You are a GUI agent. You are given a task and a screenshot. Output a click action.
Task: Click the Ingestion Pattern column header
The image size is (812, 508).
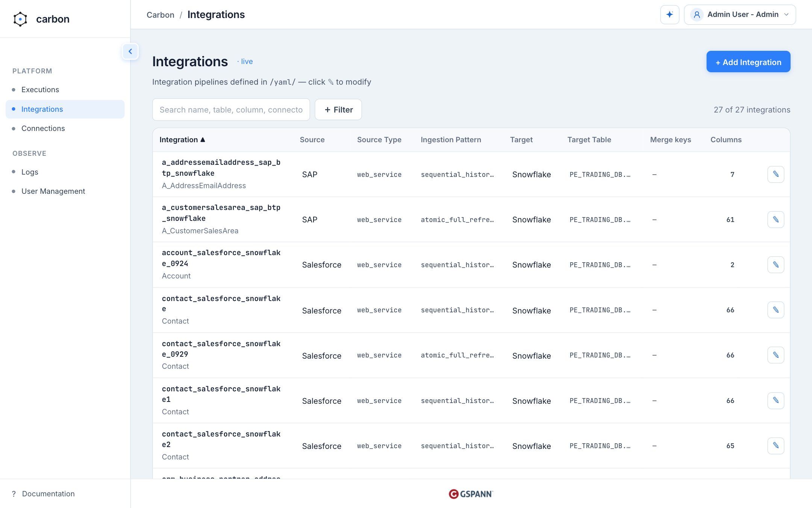[451, 140]
